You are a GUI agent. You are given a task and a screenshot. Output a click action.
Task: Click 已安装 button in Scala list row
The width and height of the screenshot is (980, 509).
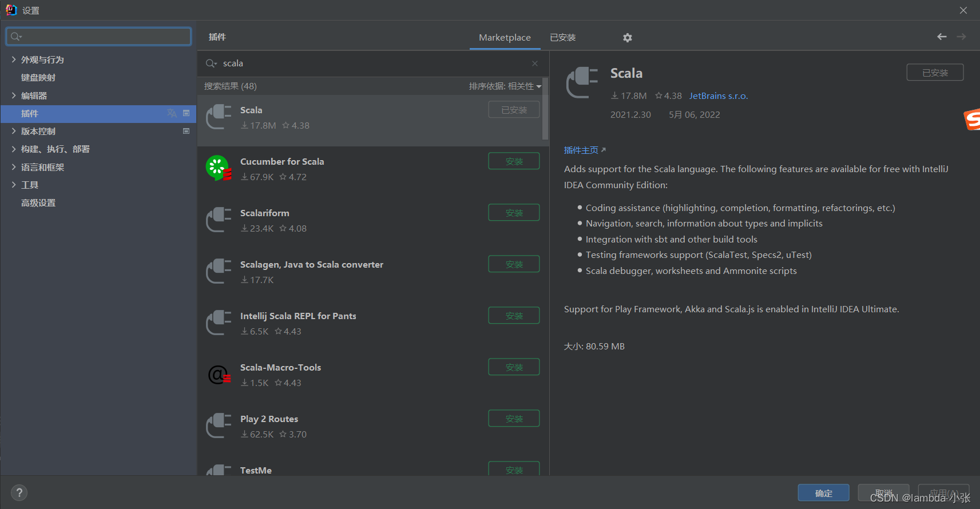click(514, 110)
